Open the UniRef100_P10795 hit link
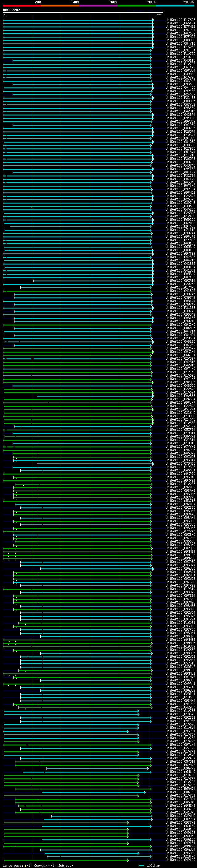This screenshot has height=868, width=197. 180,54
